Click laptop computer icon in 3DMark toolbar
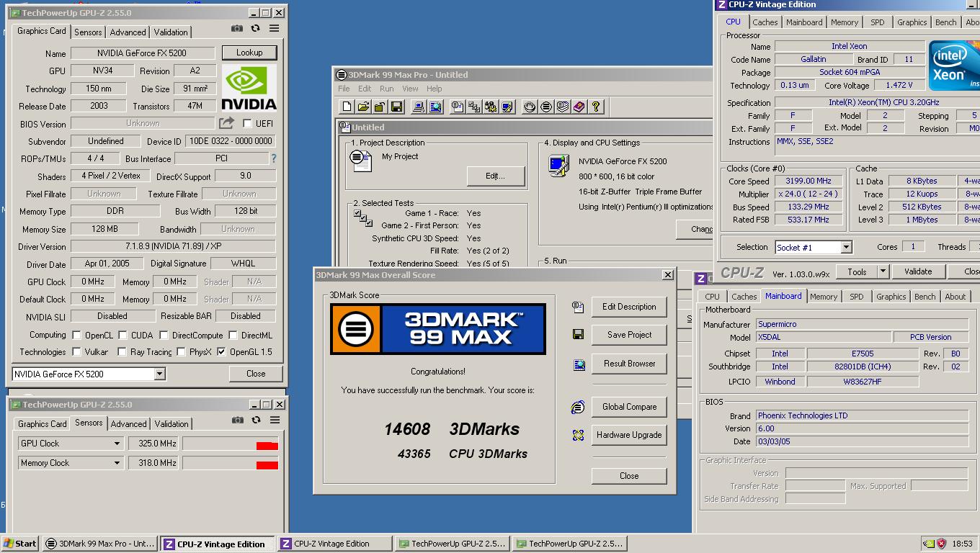Screen dimensions: 980x553 [418, 107]
